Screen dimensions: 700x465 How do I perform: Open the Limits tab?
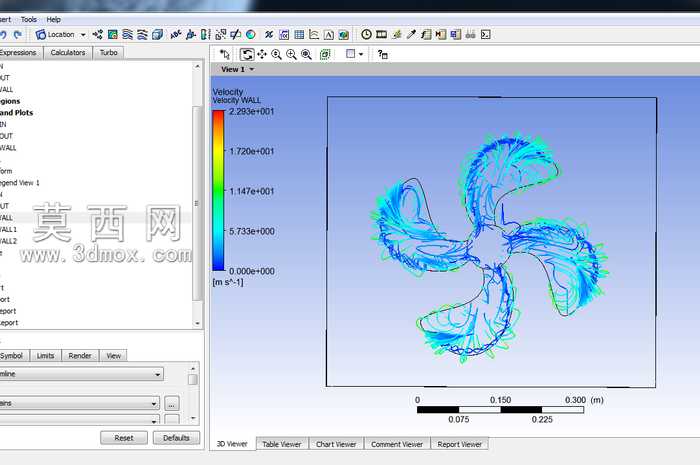46,356
